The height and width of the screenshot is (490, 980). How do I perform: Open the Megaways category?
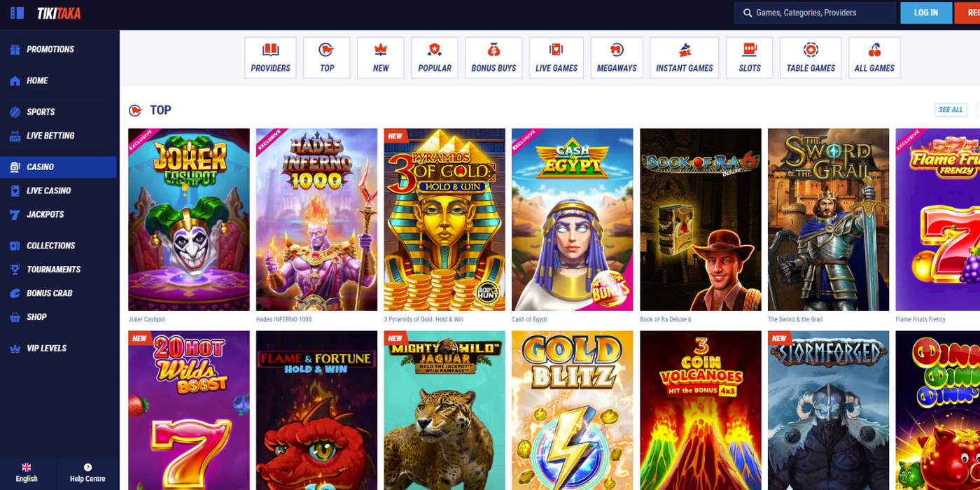[x=617, y=58]
